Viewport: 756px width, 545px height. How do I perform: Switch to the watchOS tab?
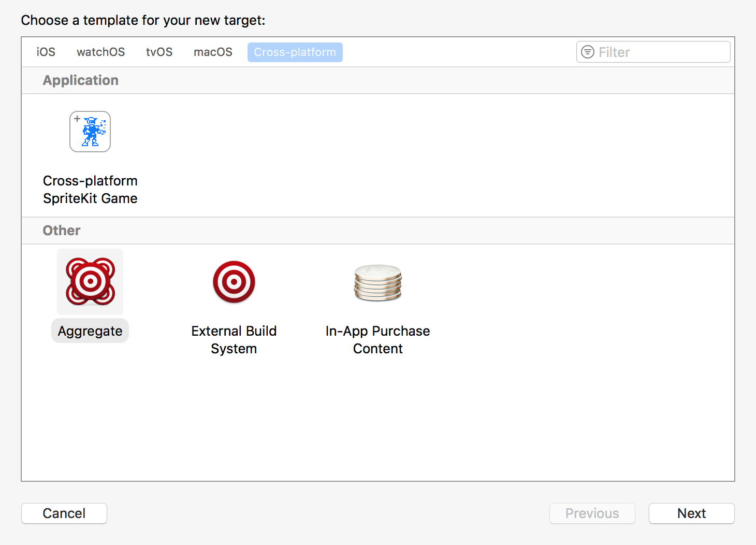click(100, 52)
